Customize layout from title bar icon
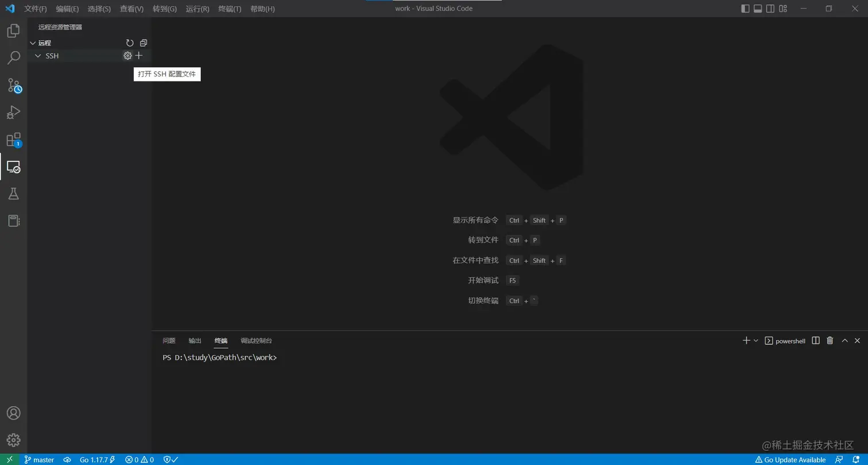 [x=784, y=9]
